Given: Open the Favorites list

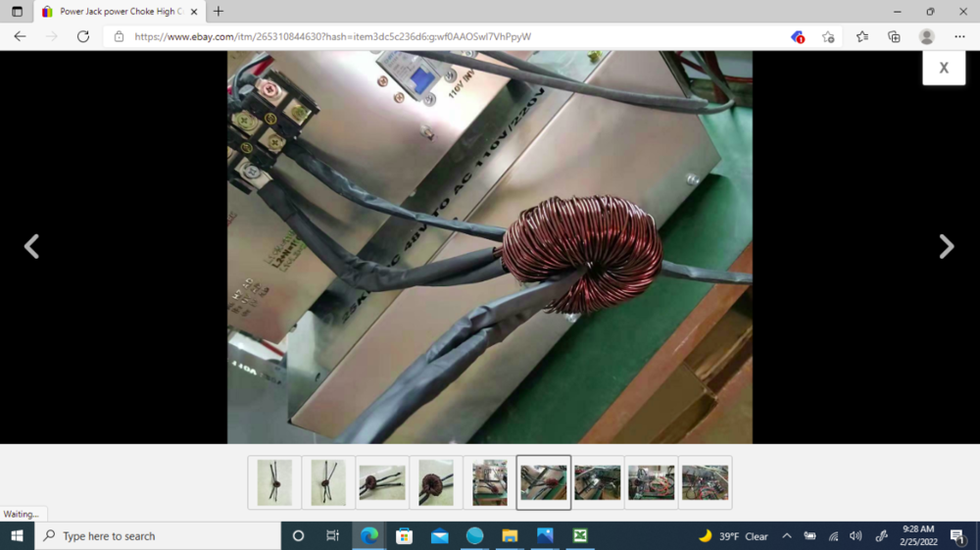Looking at the screenshot, I should pos(861,37).
